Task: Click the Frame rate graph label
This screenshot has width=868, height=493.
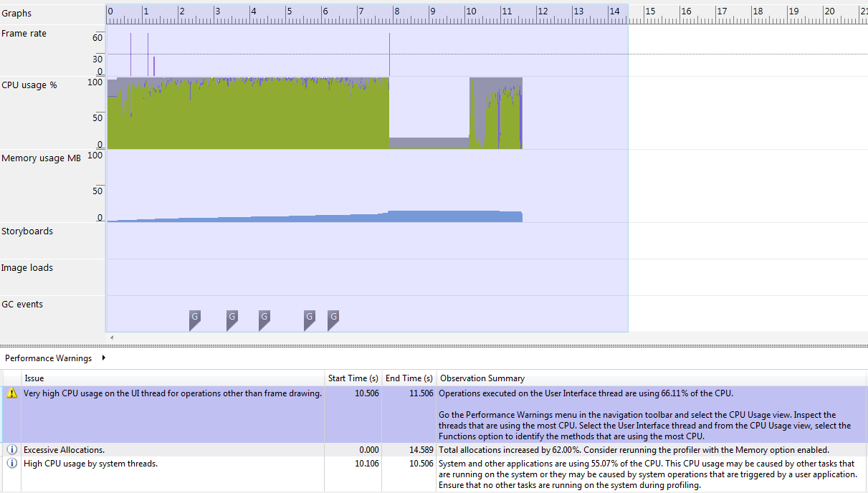Action: 24,34
